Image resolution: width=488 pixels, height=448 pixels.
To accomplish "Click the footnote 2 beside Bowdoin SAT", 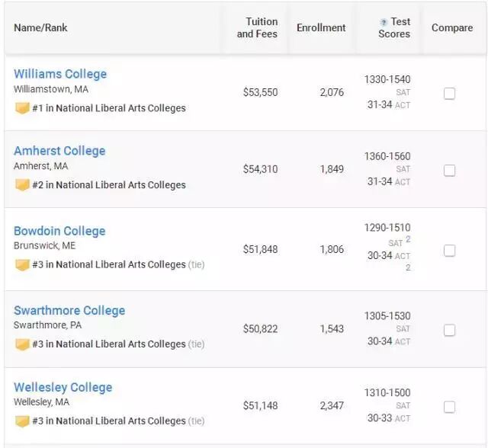I will tap(408, 240).
